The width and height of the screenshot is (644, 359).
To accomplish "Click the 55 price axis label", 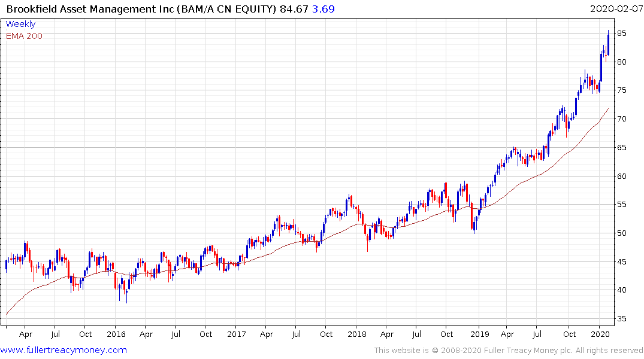I will 621,205.
